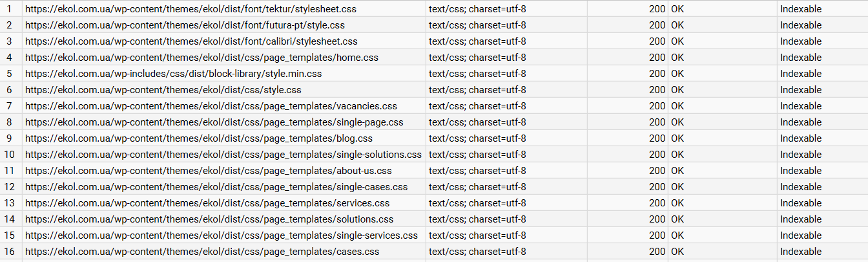Click the page_templates/home.css URL cell
868x262 pixels.
click(223, 58)
